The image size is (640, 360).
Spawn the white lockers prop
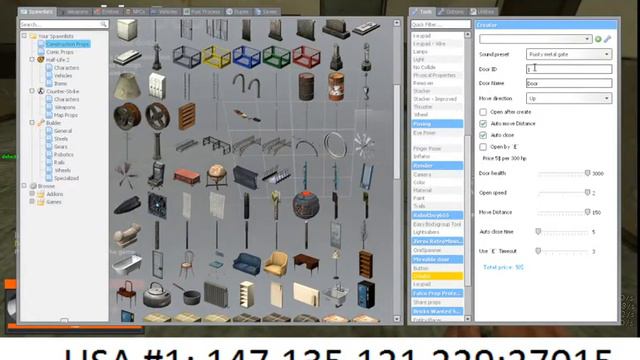pos(157,87)
